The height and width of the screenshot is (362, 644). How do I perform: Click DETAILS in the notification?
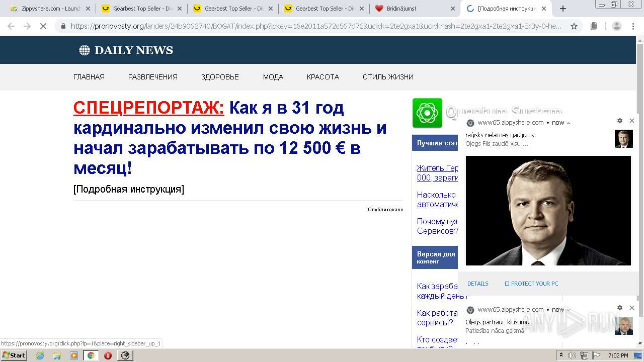tap(478, 284)
